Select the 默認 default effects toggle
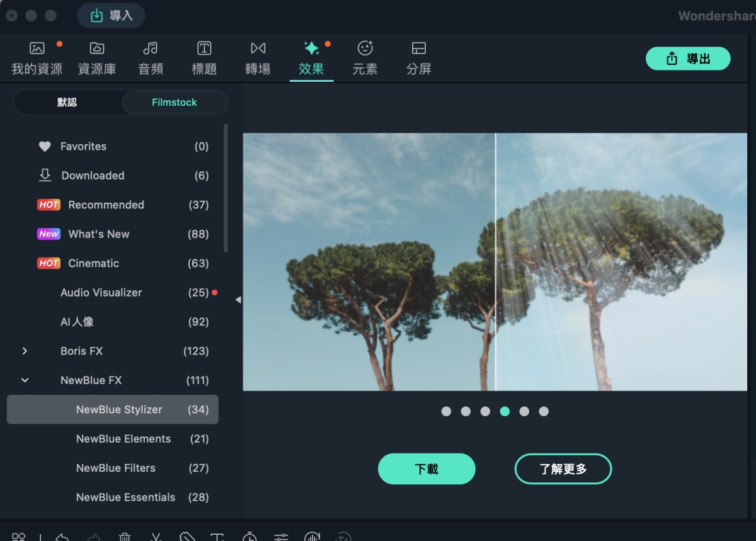756x541 pixels. (67, 102)
